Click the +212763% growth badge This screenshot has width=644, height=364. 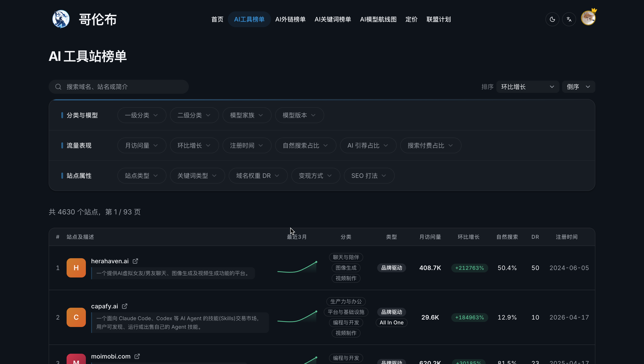(x=469, y=268)
